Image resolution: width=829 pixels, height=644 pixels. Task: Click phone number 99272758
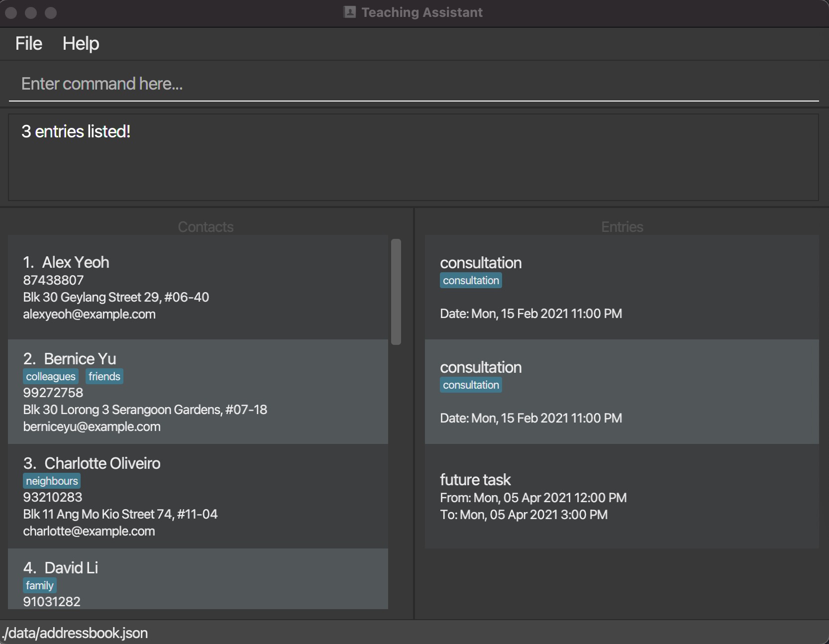coord(53,393)
